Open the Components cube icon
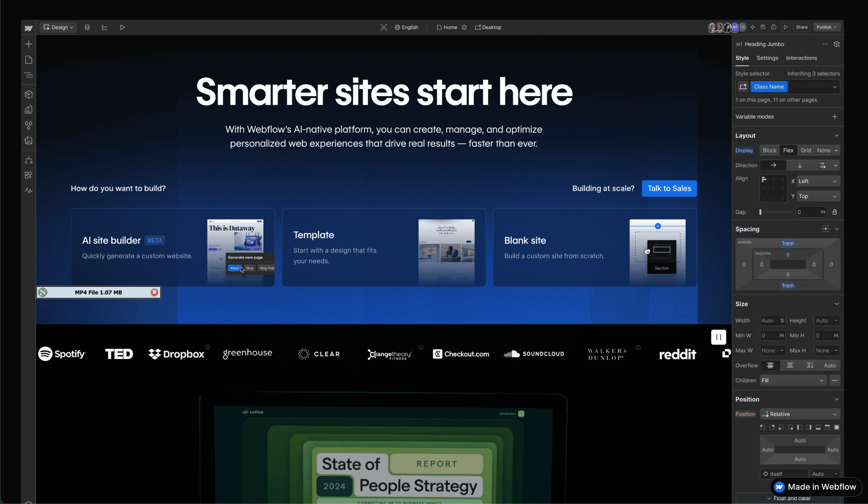 click(x=28, y=94)
